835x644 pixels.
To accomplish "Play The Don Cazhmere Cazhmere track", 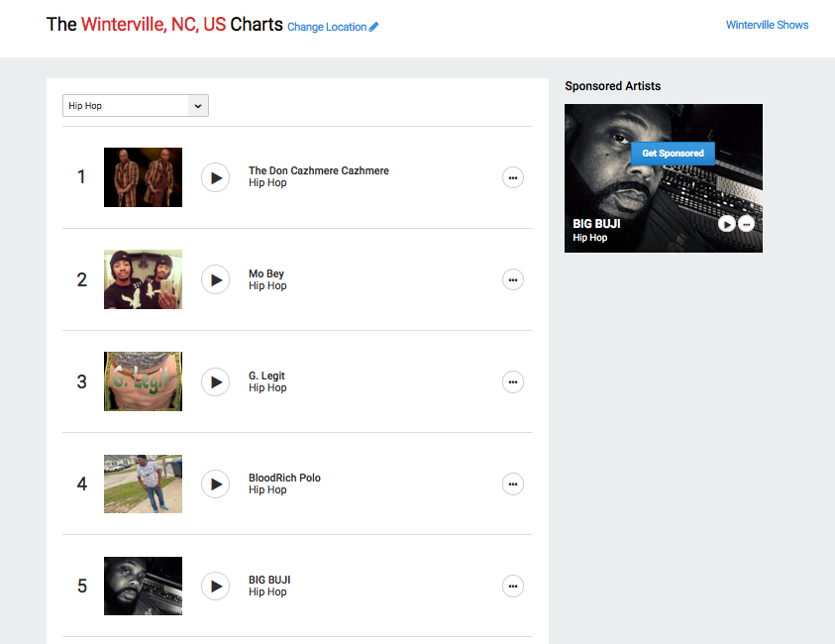I will point(216,177).
